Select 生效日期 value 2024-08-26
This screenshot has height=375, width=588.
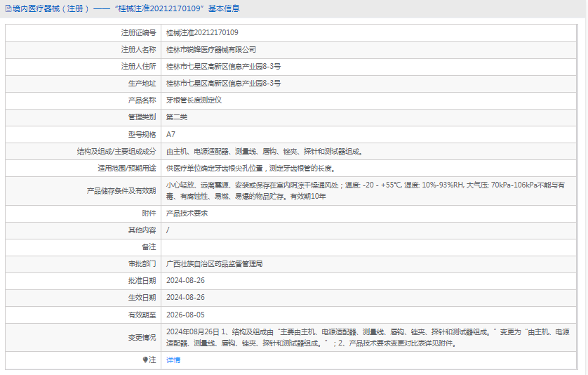(186, 297)
